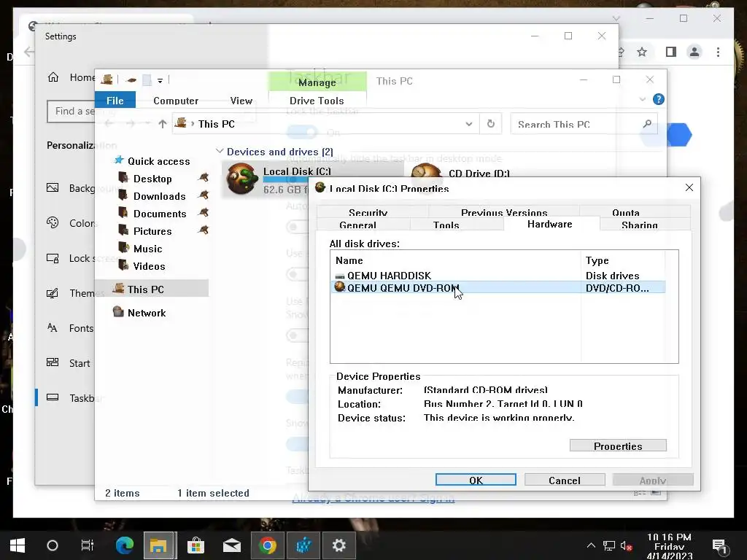
Task: Switch to the Previous Versions tab
Action: [x=504, y=212]
